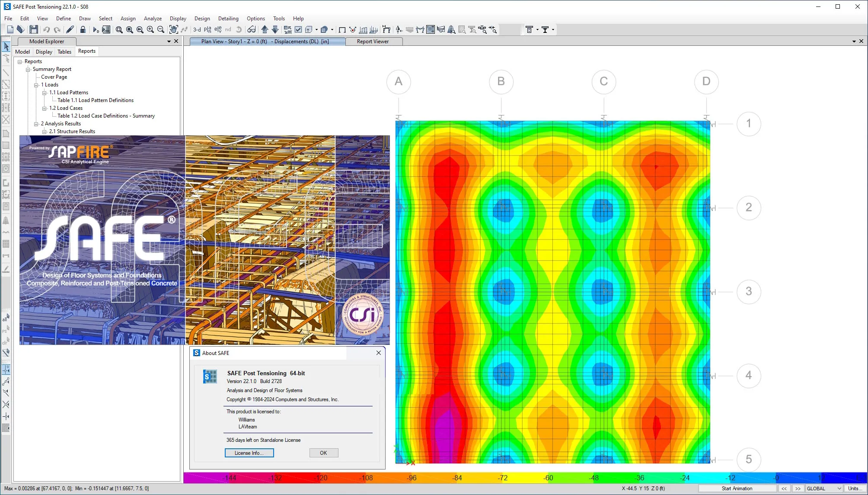
Task: Select the pointer tool in left toolbar
Action: 6,46
